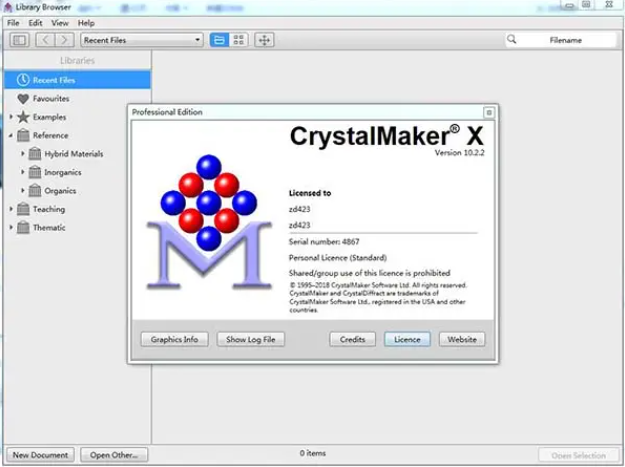Screen dimensions: 625x467
Task: Expand the Examples library
Action: (11, 117)
